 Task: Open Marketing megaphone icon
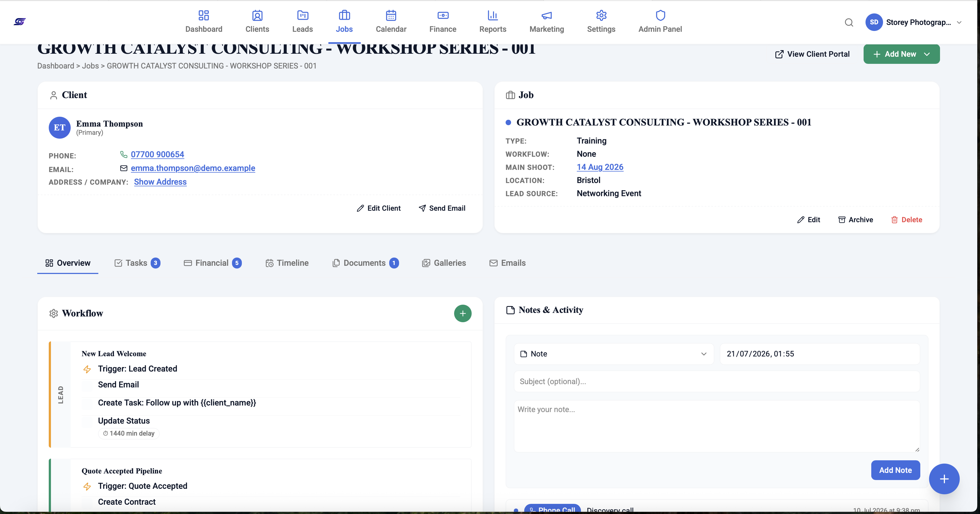(547, 16)
